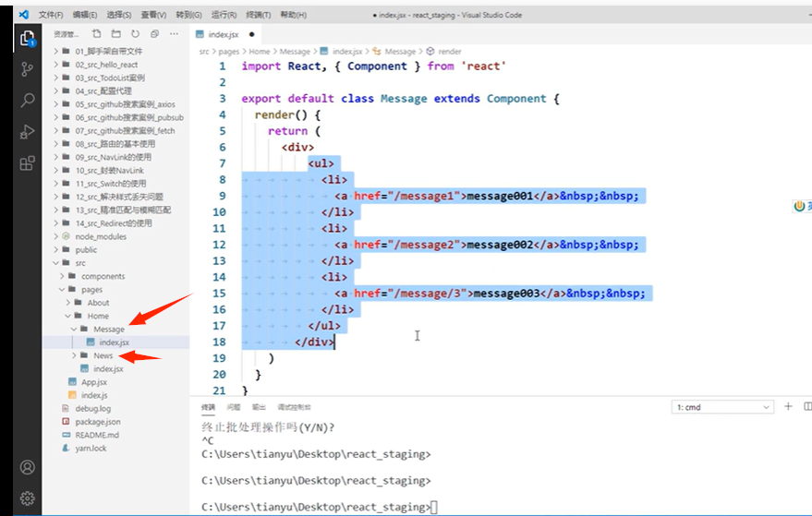812x516 pixels.
Task: Expand the public folder
Action: click(116, 249)
